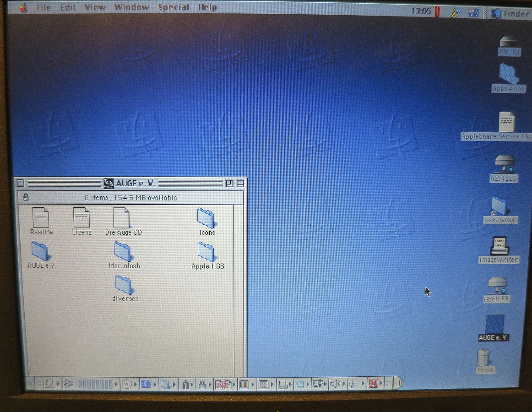Open the File menu
This screenshot has width=532, height=412.
pyautogui.click(x=44, y=7)
